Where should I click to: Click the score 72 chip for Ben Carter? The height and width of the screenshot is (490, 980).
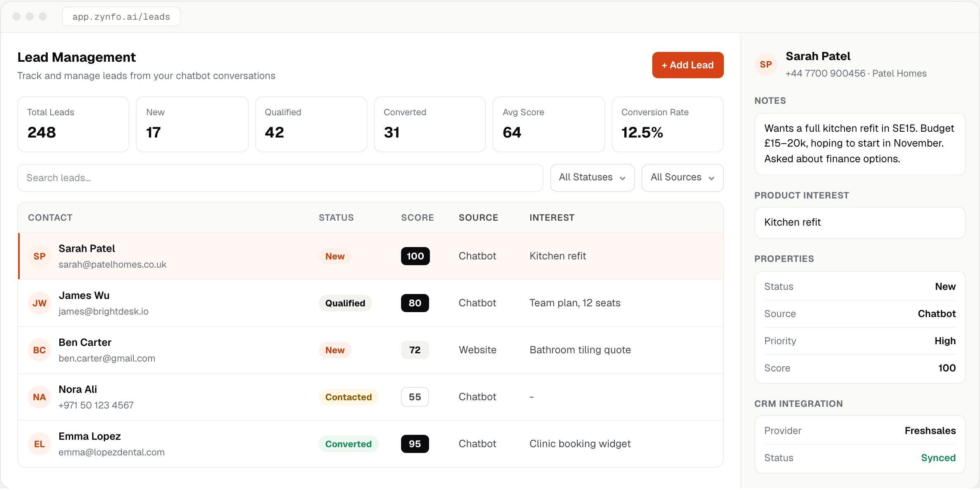[x=415, y=350]
